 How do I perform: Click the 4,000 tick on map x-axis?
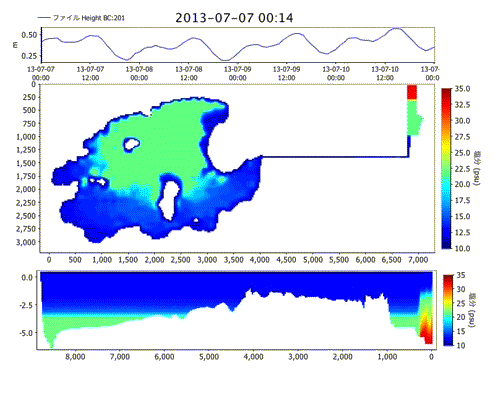[x=260, y=260]
